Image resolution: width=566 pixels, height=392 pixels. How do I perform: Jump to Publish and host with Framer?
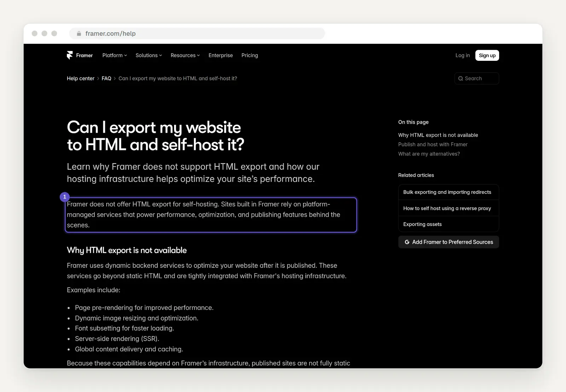click(x=433, y=144)
